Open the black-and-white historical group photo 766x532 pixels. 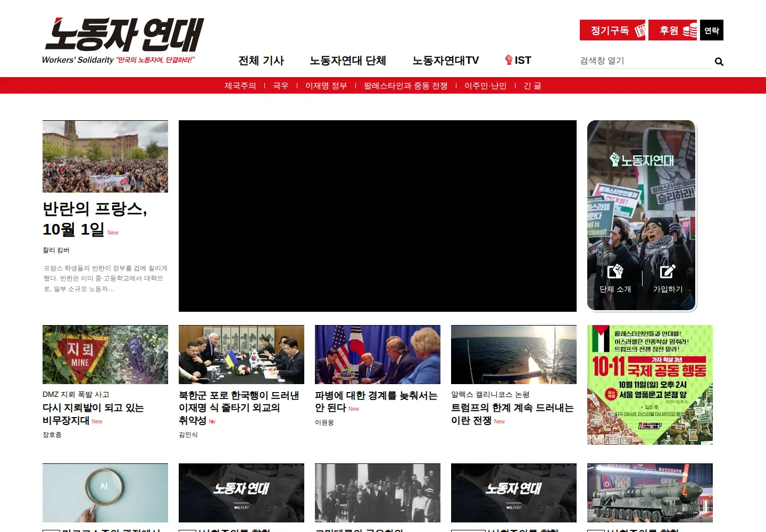pyautogui.click(x=378, y=493)
